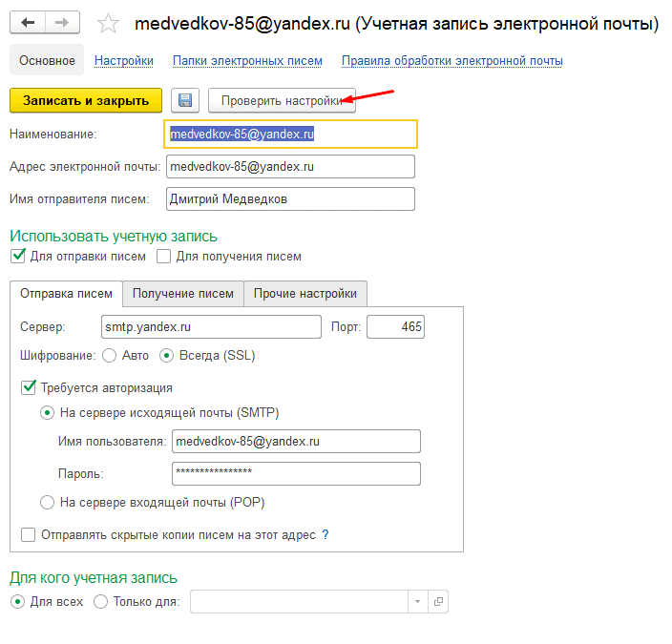Enable Для получения писем checkbox
This screenshot has height=644, width=672.
164,257
